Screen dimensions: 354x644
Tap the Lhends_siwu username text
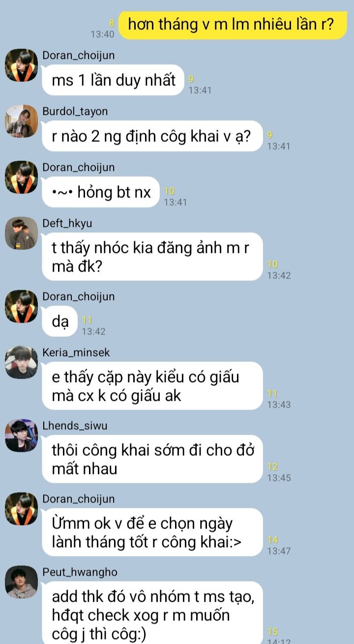[x=75, y=426]
